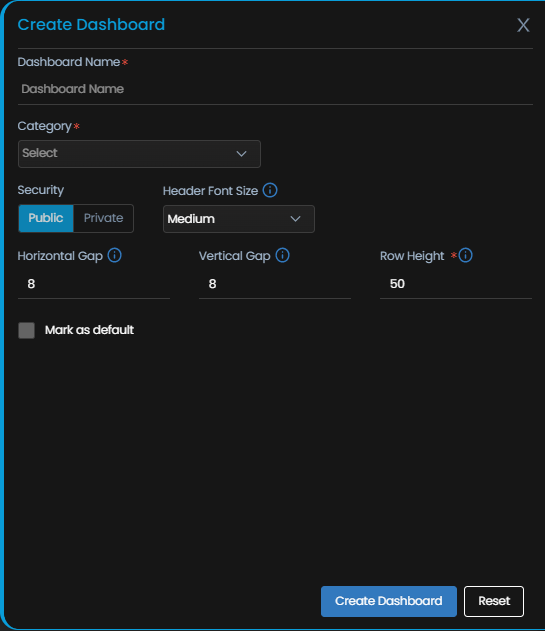Click the Vertical Gap value field
The width and height of the screenshot is (545, 631).
tap(275, 284)
